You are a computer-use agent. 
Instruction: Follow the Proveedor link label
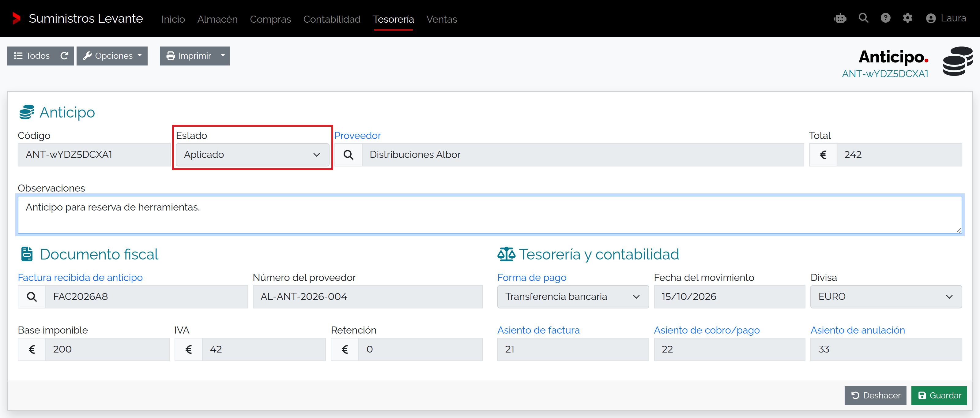pyautogui.click(x=358, y=136)
